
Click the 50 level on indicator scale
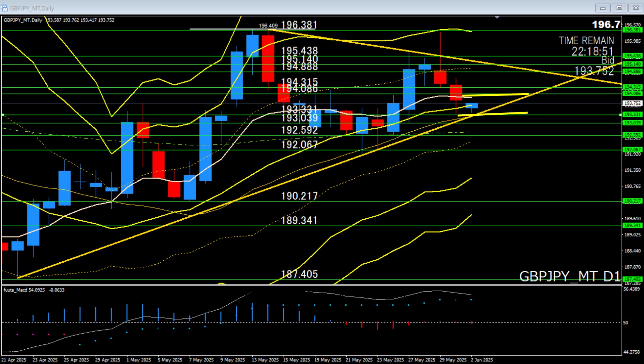point(625,323)
